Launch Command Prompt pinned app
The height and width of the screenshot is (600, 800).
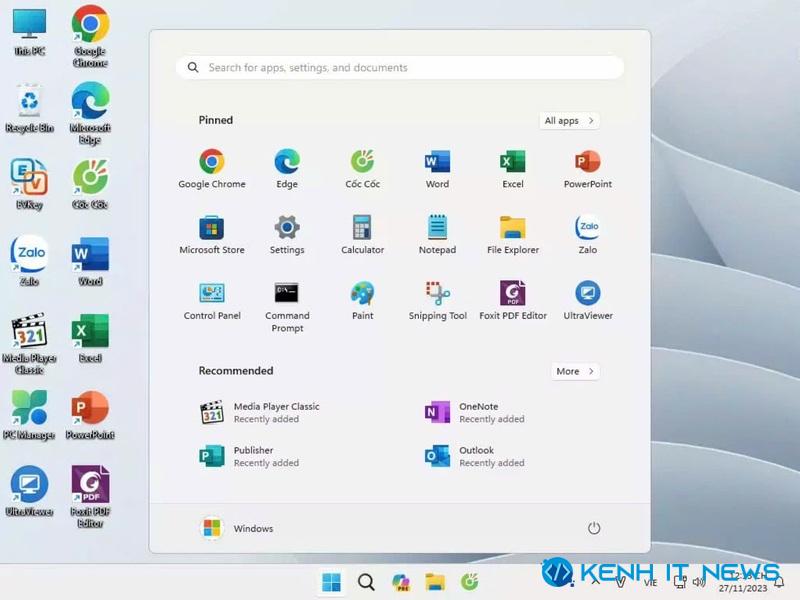coord(287,307)
